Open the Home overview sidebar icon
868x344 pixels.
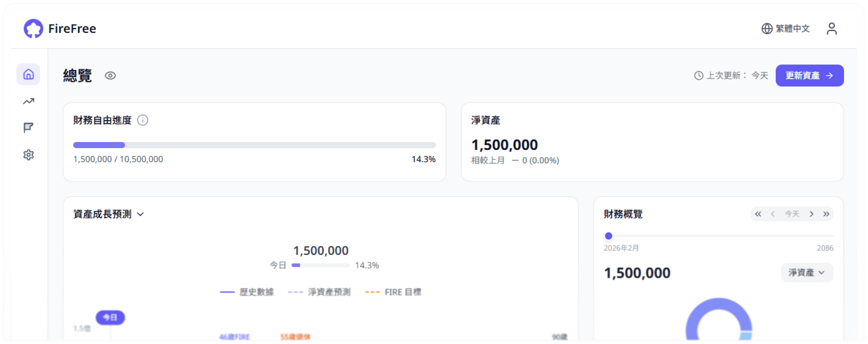coord(28,74)
